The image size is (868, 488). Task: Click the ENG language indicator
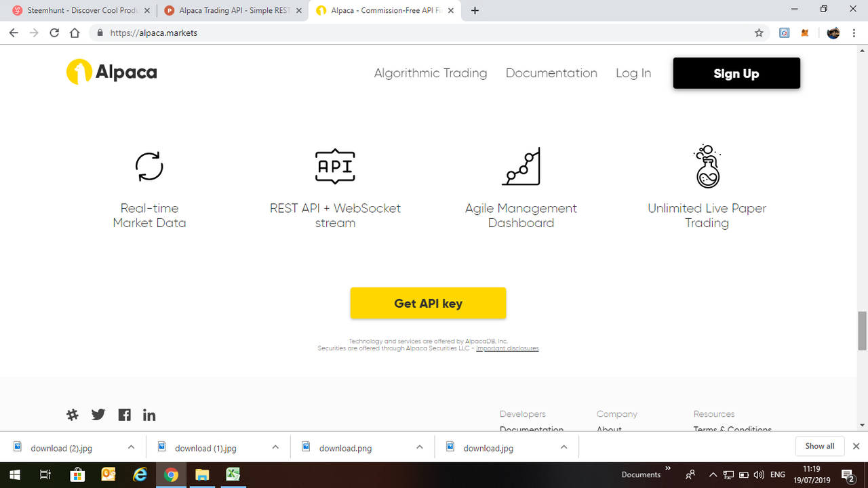click(x=778, y=474)
